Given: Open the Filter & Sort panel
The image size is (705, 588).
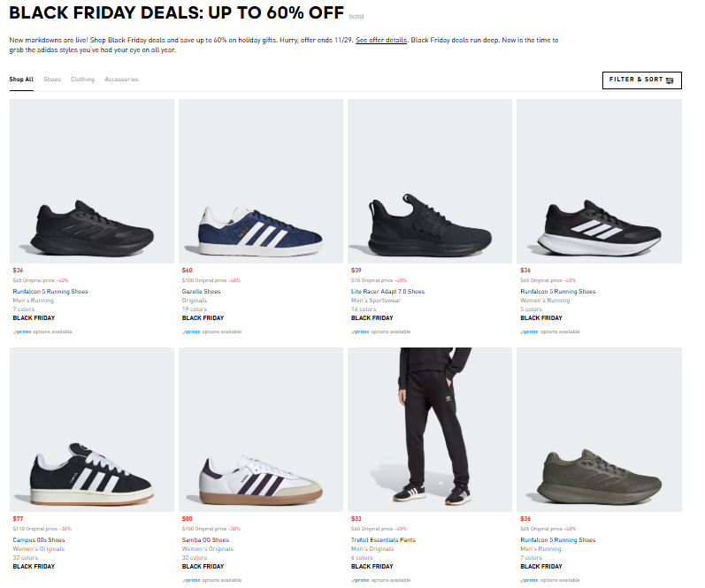Looking at the screenshot, I should [641, 80].
